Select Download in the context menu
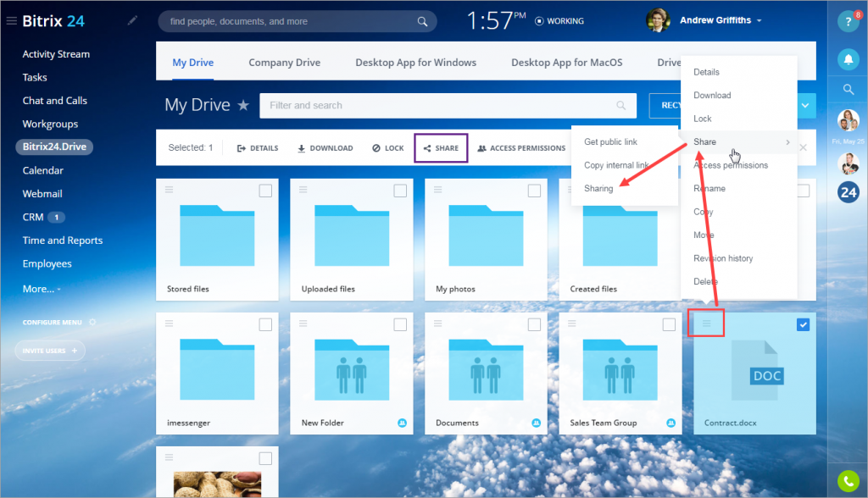Viewport: 868px width, 498px height. (x=712, y=95)
